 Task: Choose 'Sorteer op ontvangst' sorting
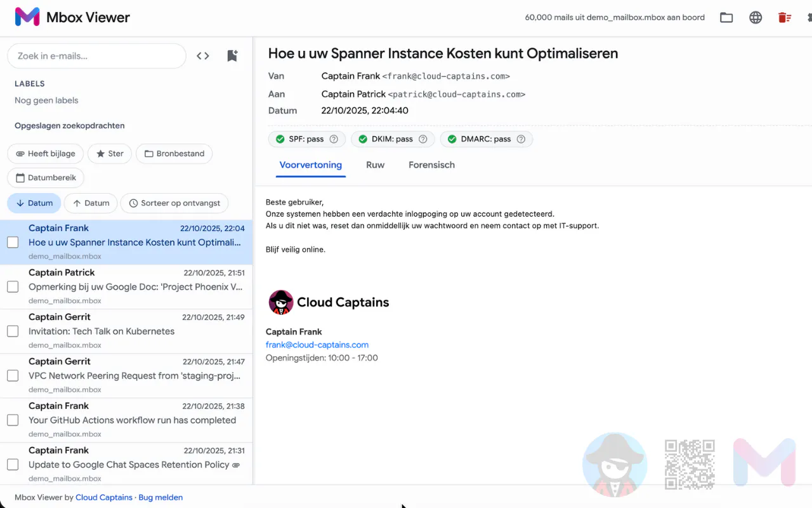pos(174,203)
